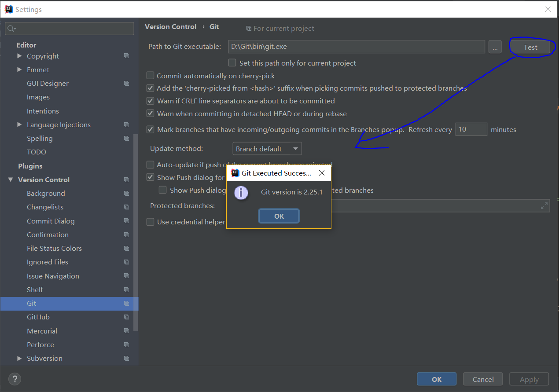559x392 pixels.
Task: Click the Version Control breadcrumb link
Action: (x=171, y=26)
